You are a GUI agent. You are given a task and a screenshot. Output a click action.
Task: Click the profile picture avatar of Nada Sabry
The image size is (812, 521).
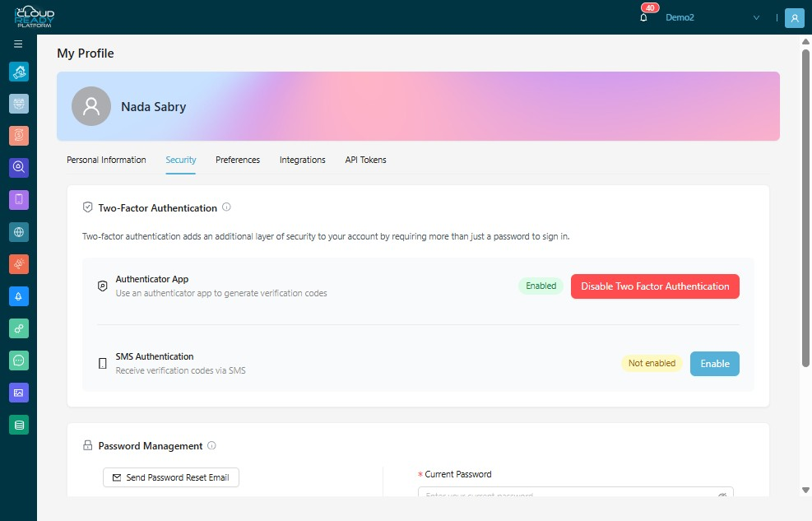point(91,106)
